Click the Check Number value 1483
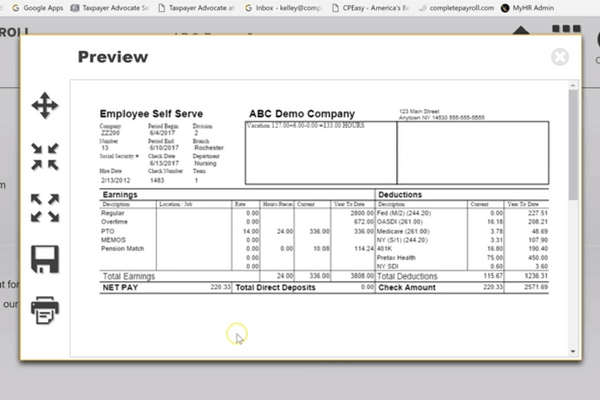This screenshot has width=600, height=400. 157,180
